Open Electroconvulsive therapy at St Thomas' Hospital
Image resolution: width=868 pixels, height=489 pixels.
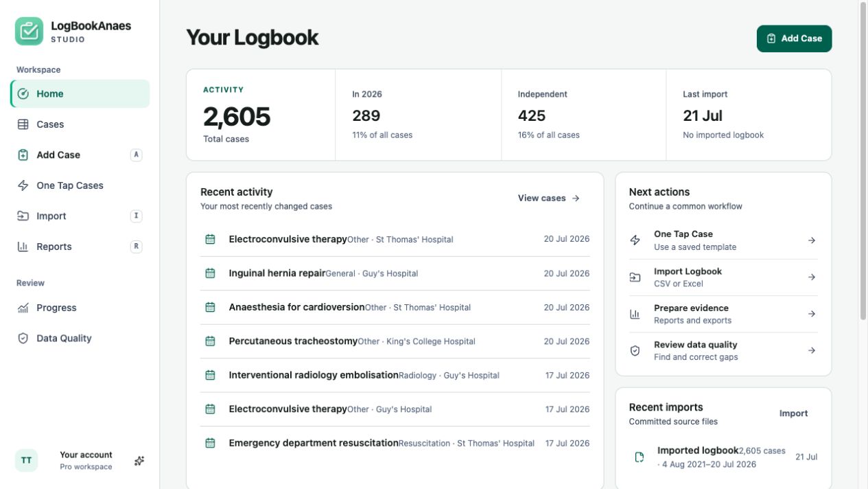[x=395, y=240]
